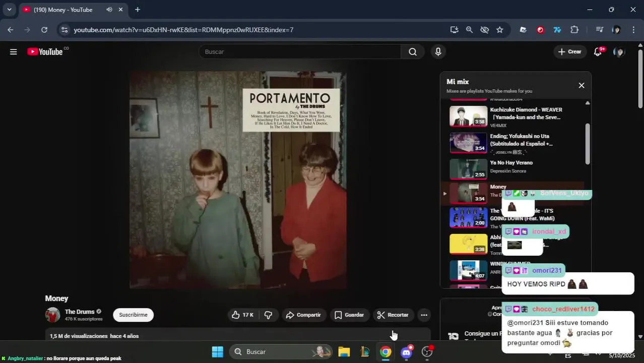This screenshot has width=644, height=363.
Task: Click the taskbar Buscar search box
Action: click(281, 351)
